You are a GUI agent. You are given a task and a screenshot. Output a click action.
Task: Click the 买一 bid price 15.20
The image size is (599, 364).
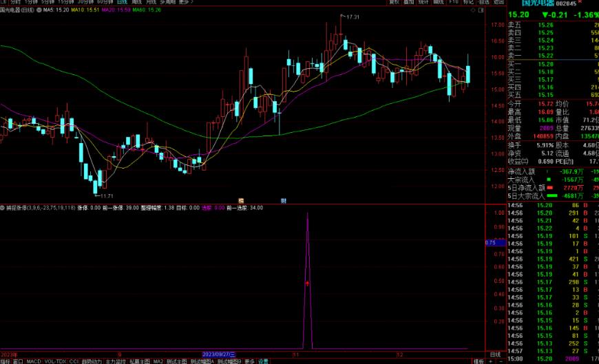click(x=546, y=64)
